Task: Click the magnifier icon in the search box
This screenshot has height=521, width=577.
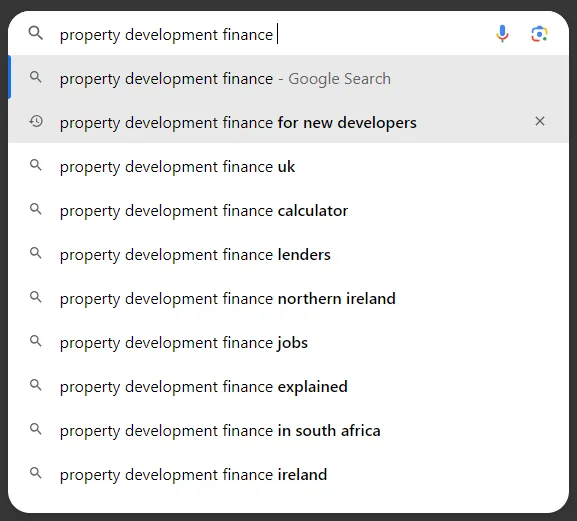Action: tap(36, 33)
